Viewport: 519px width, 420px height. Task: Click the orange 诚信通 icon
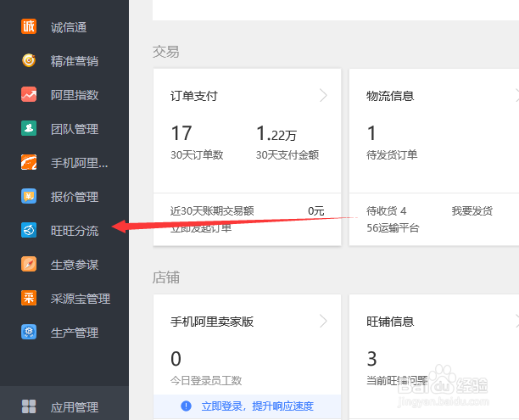tap(29, 26)
